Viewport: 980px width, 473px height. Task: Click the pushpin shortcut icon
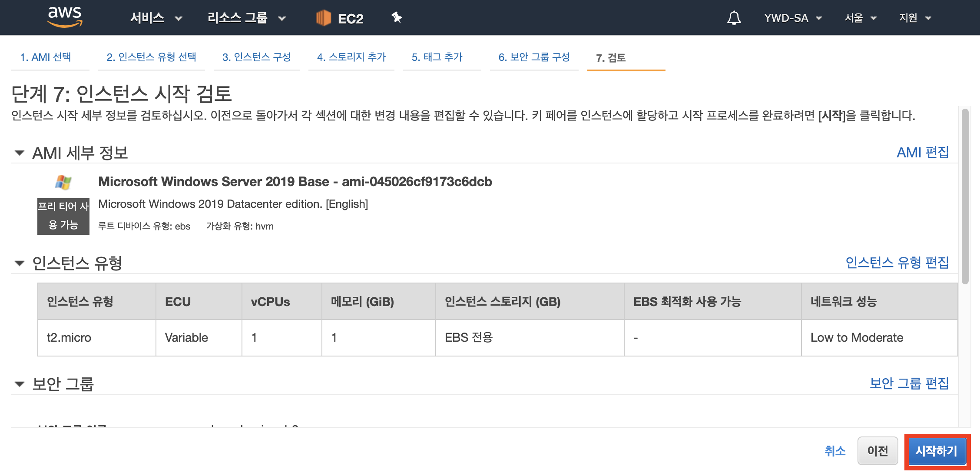[x=396, y=18]
